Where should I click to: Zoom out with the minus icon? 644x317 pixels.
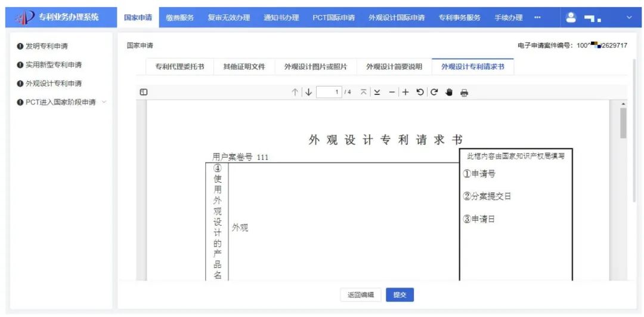[392, 93]
